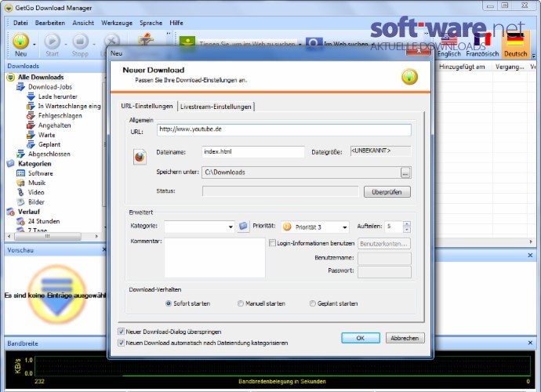Click the Deutsch flag language button
This screenshot has height=392, width=541.
[515, 44]
